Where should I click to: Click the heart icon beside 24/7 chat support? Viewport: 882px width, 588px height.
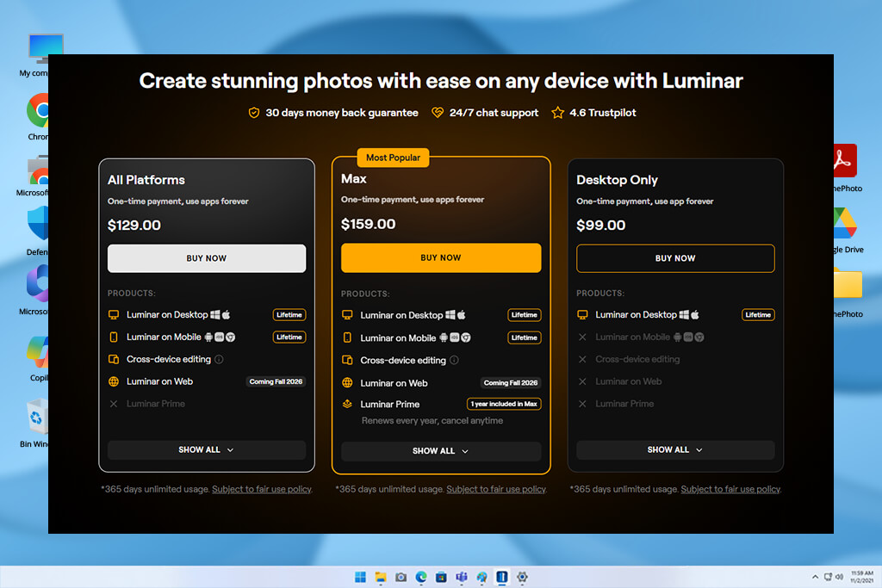[437, 113]
